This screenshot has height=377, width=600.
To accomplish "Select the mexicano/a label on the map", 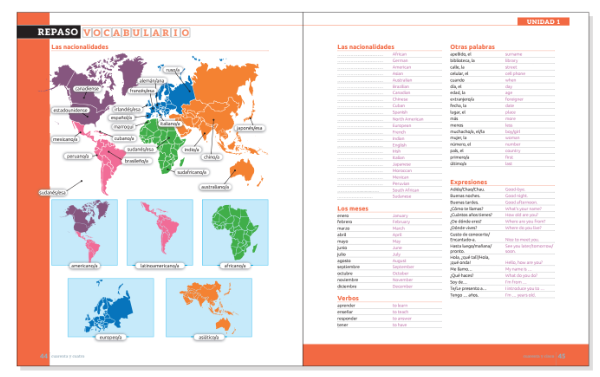I will 65,139.
